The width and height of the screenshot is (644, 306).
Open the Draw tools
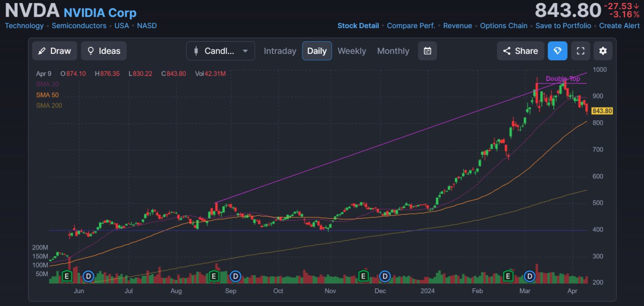coord(55,51)
